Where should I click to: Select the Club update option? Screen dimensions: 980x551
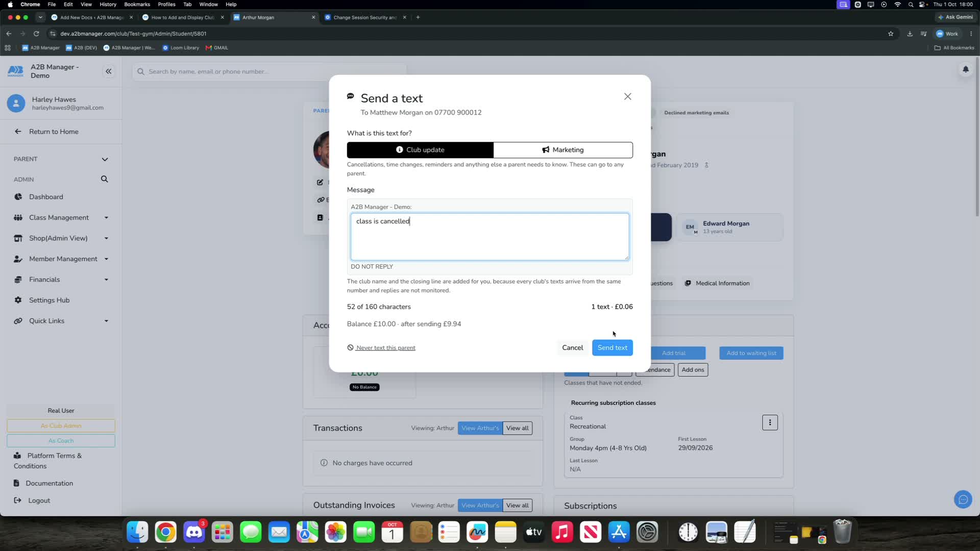[x=420, y=149]
